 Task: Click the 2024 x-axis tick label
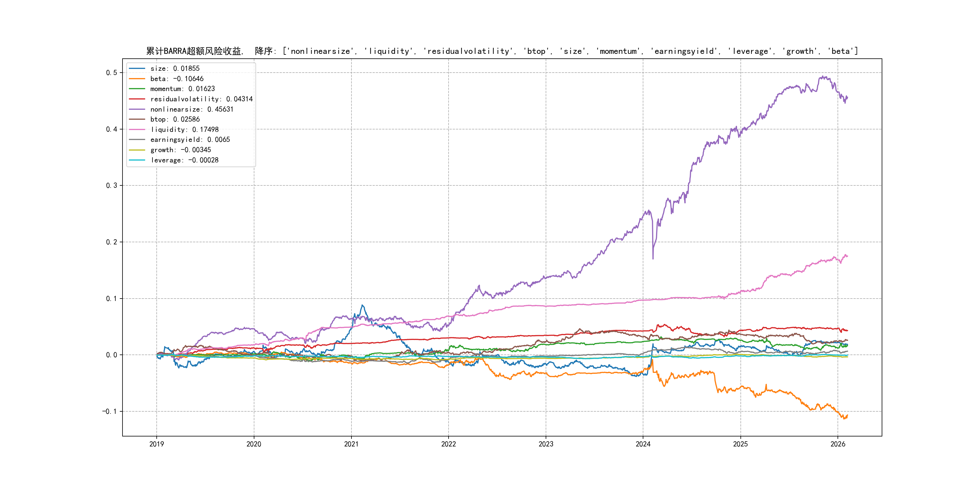pyautogui.click(x=643, y=444)
